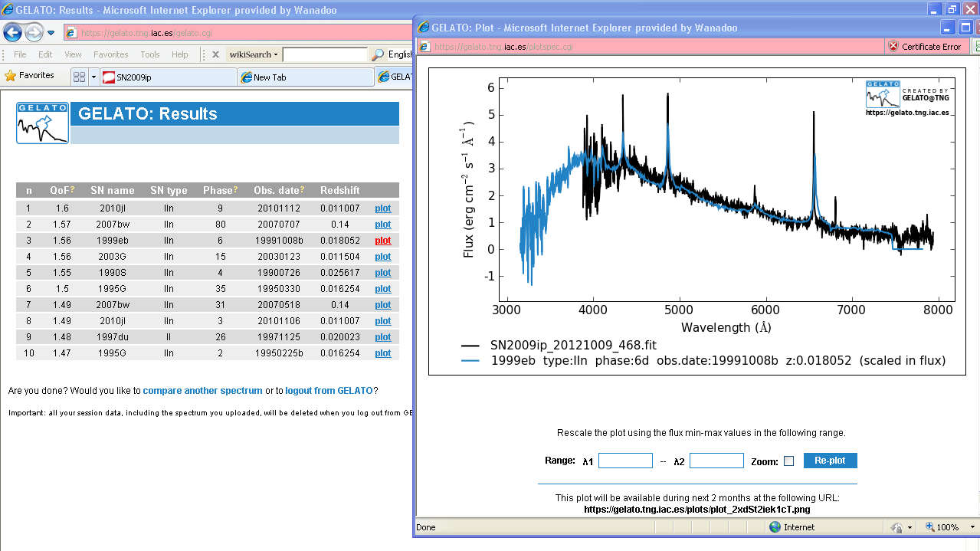Open the recent pages dropdown arrow
Image resolution: width=980 pixels, height=551 pixels.
click(51, 33)
